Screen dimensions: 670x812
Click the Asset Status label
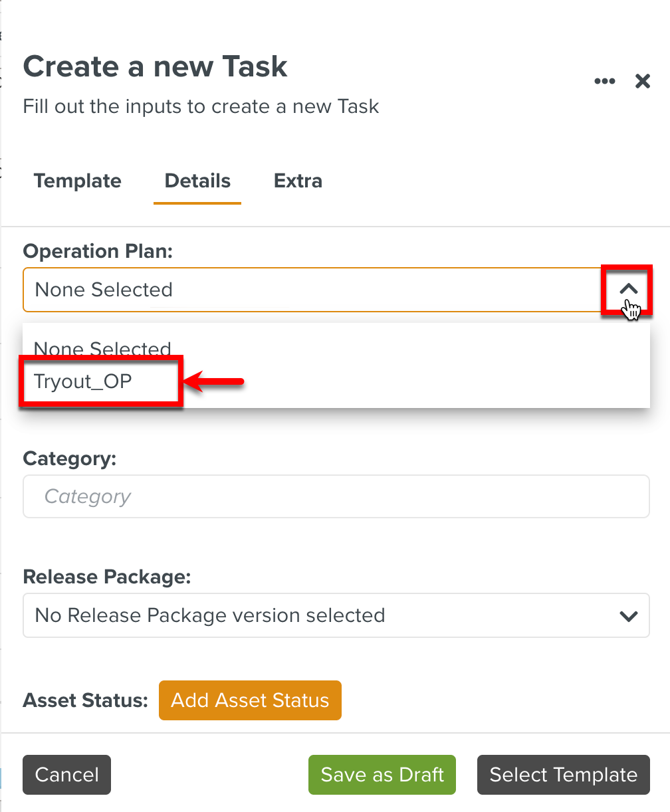pyautogui.click(x=85, y=700)
